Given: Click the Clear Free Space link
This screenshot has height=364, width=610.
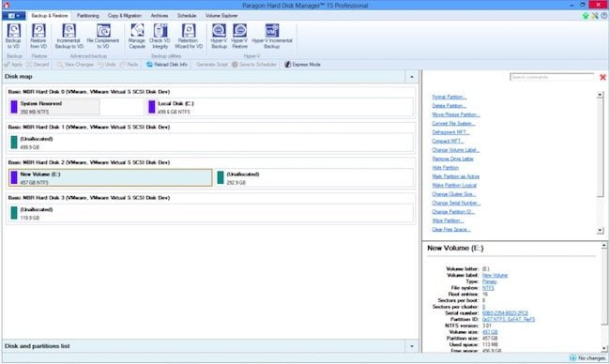Looking at the screenshot, I should coord(451,230).
